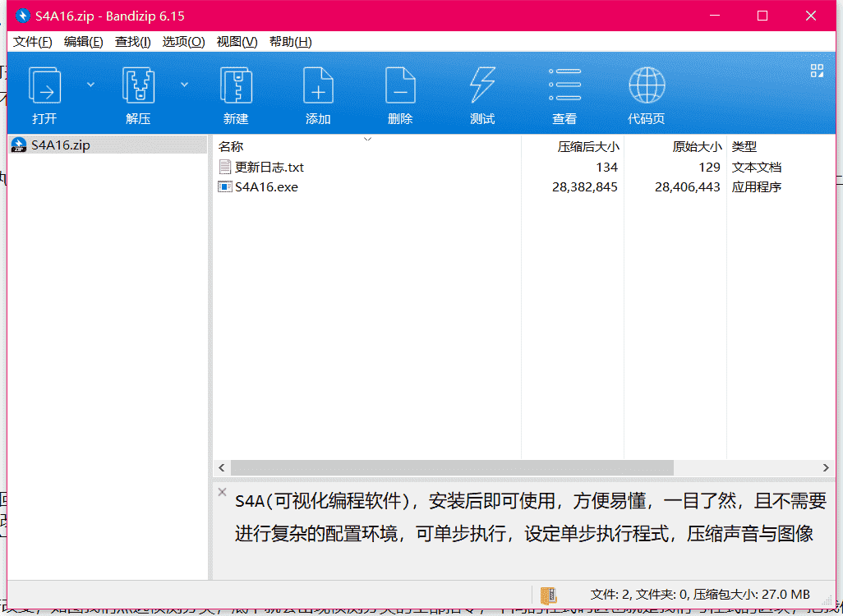The image size is (843, 616).
Task: Click the Test (测试) lightning icon
Action: (x=482, y=85)
